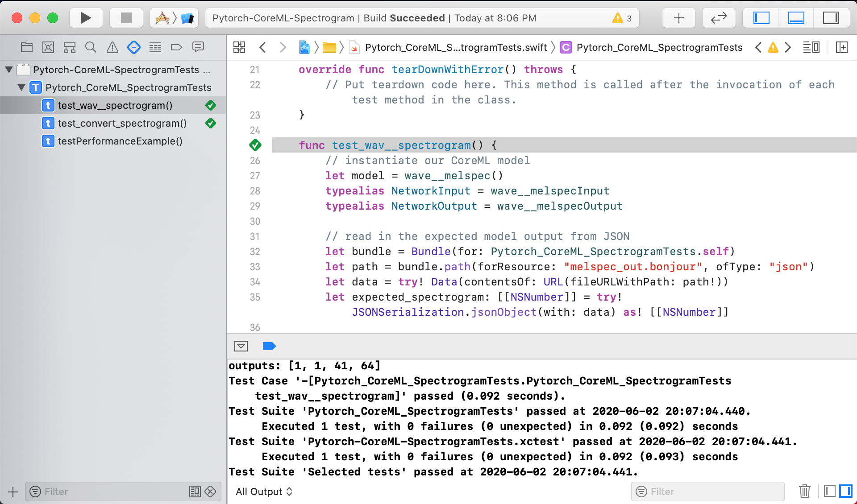Run the project with the Play button
The image size is (857, 504).
click(86, 18)
